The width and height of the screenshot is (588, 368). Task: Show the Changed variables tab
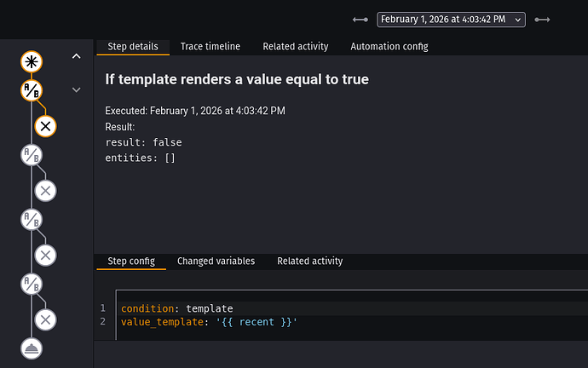pos(216,261)
